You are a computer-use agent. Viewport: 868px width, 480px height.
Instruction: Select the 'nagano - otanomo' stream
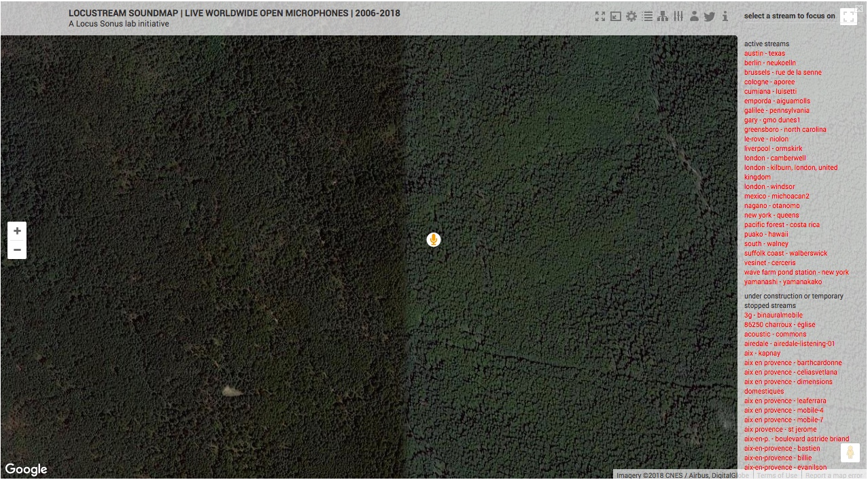(x=771, y=206)
